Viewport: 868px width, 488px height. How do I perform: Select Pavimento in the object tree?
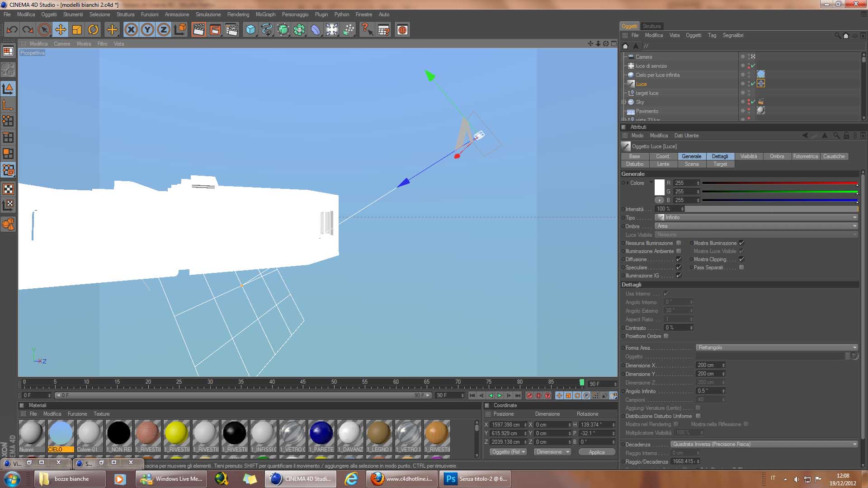pos(647,111)
